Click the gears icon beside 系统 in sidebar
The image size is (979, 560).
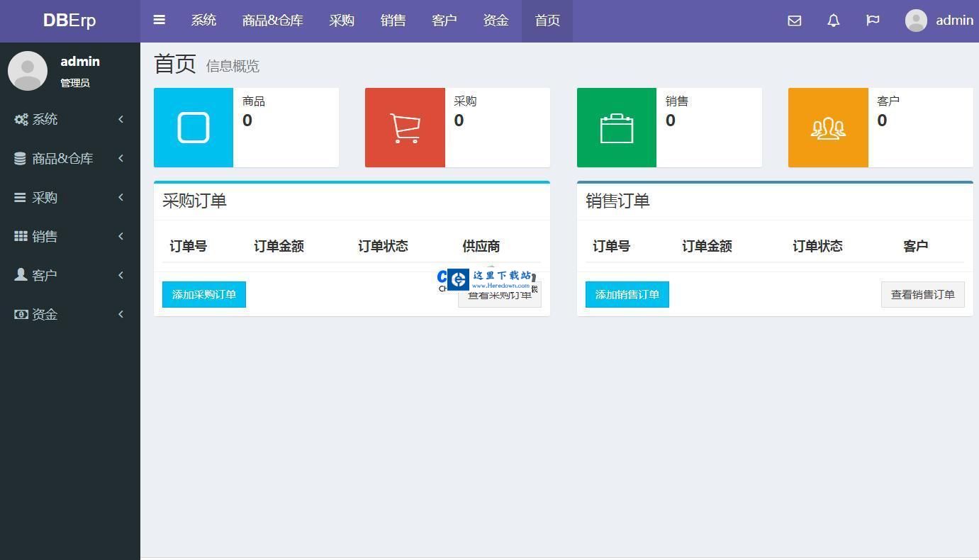(20, 119)
